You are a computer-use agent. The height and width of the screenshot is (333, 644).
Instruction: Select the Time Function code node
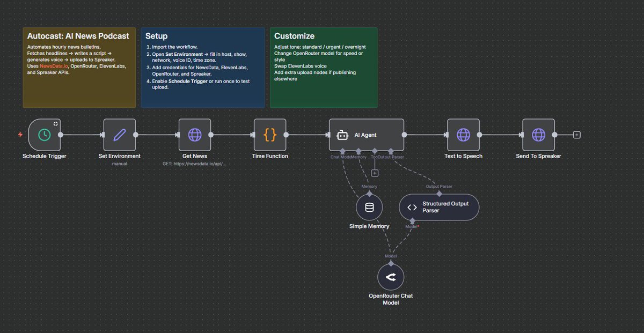point(270,135)
